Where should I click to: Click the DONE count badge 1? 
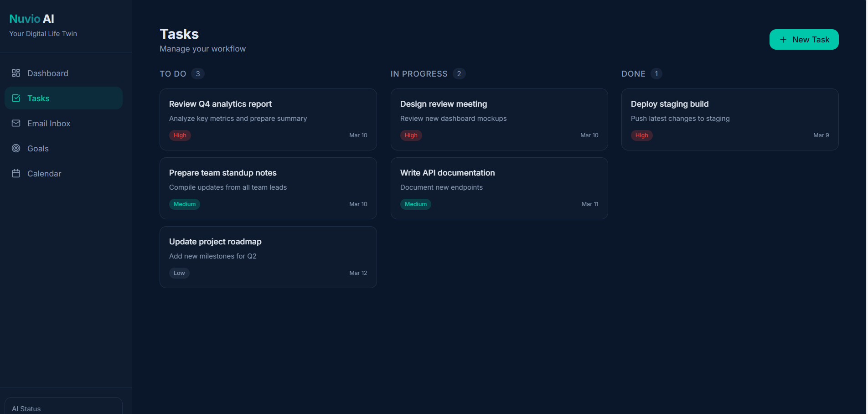pos(656,74)
